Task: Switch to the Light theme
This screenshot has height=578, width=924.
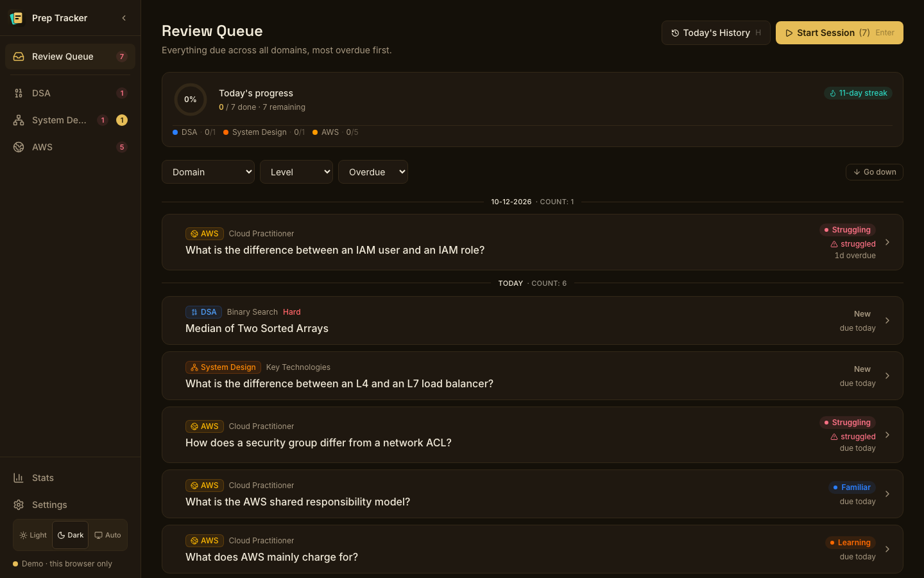Action: [33, 535]
